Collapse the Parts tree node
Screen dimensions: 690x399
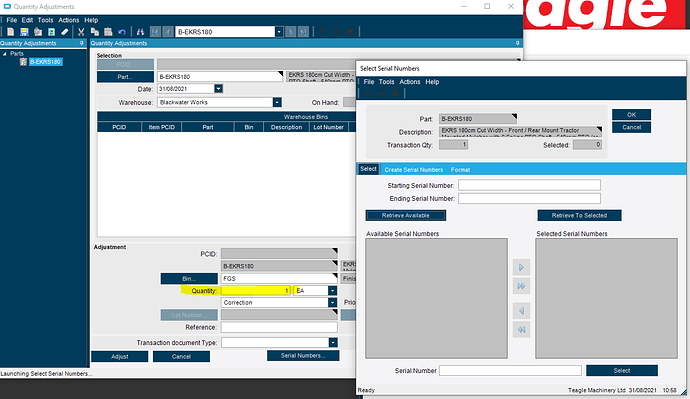point(4,54)
